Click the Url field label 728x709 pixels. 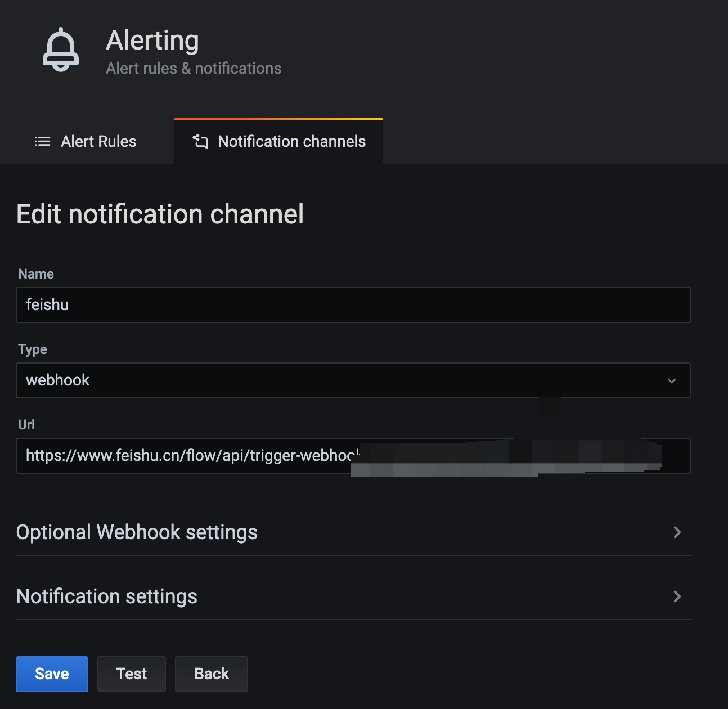[26, 425]
